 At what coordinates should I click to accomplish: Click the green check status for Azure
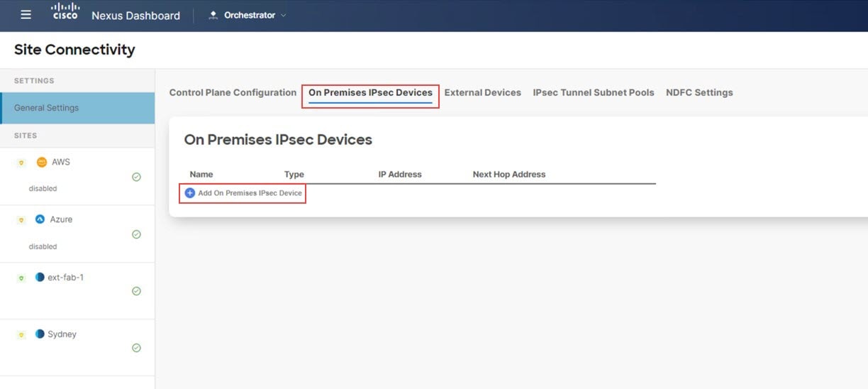pyautogui.click(x=136, y=234)
